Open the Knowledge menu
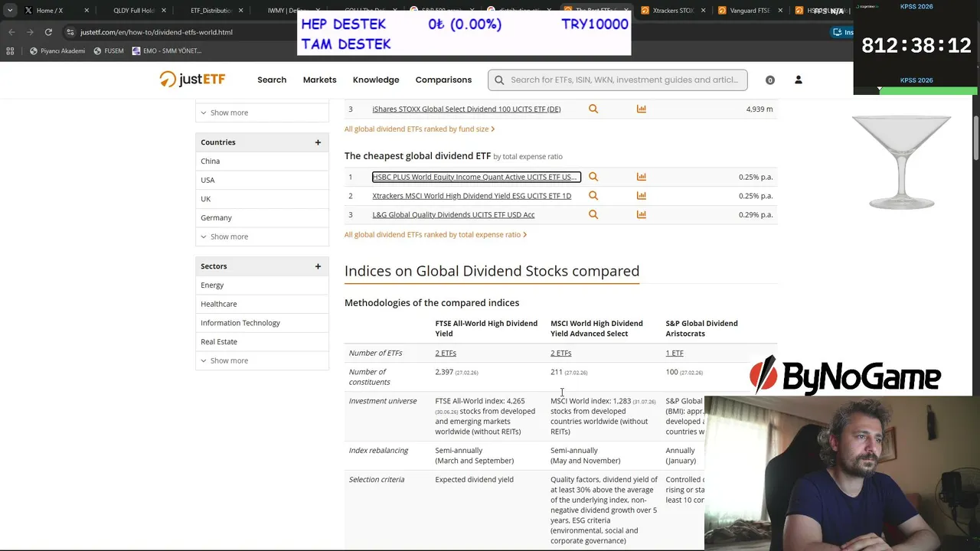980x551 pixels. coord(376,80)
